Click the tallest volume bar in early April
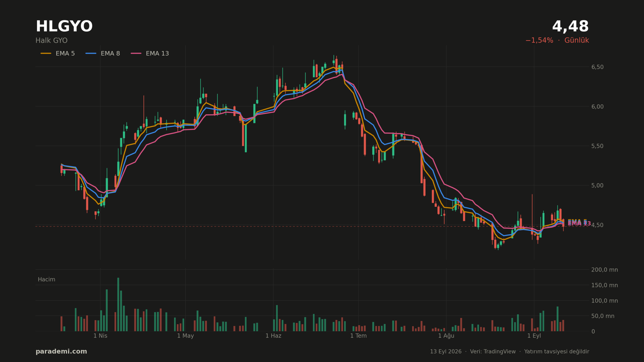This screenshot has height=362, width=644. click(x=118, y=304)
